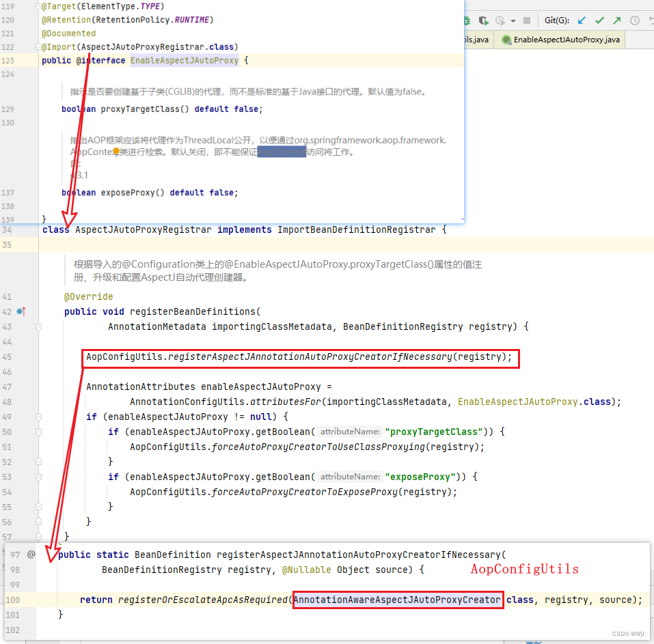Image resolution: width=654 pixels, height=644 pixels.
Task: Click the AspectJAutoProxyRegistrar class name on line 34
Action: click(143, 229)
